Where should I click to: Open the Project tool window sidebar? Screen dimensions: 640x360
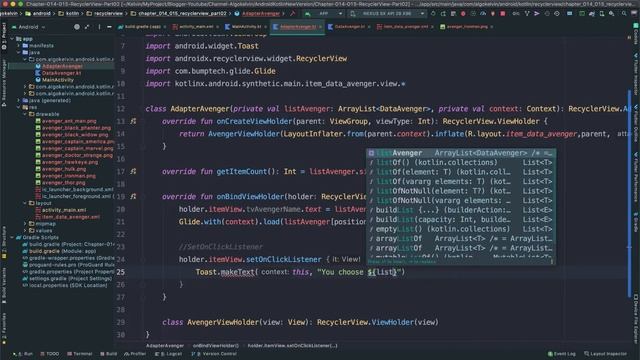pyautogui.click(x=4, y=36)
